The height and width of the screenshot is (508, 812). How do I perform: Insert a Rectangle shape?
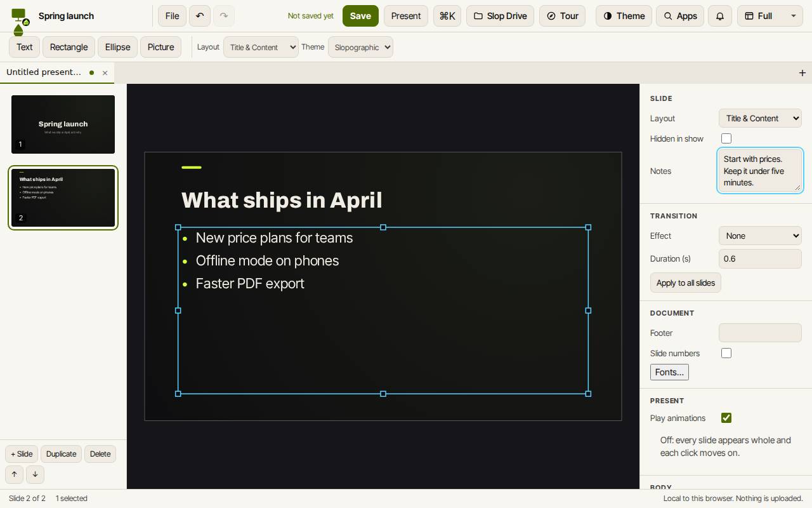(x=69, y=47)
